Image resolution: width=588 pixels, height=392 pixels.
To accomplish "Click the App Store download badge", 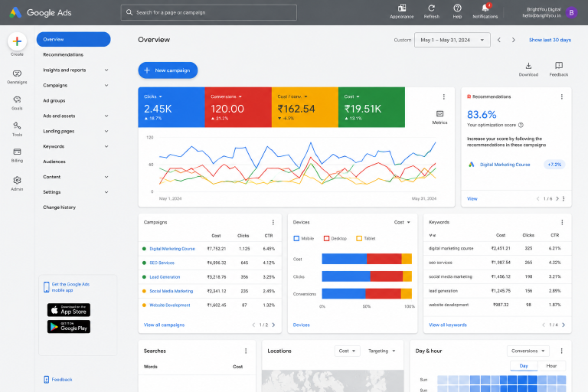I will (x=69, y=310).
